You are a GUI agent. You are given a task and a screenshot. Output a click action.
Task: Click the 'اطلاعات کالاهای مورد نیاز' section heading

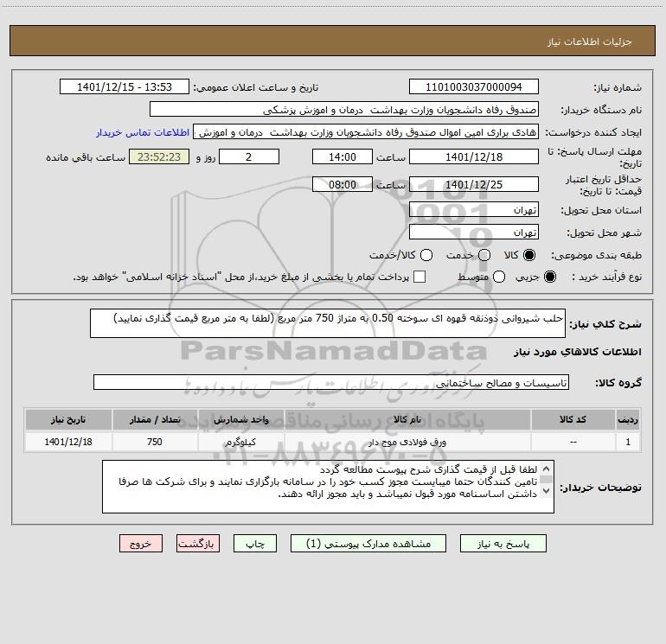[x=577, y=352]
